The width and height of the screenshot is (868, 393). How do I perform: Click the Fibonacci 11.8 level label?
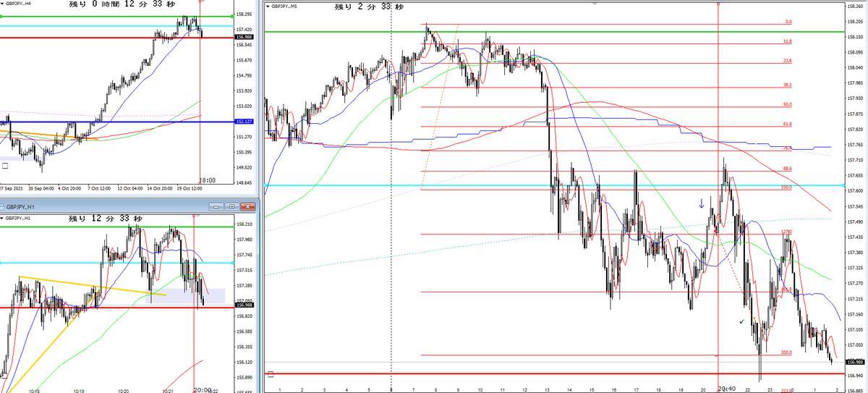pos(788,41)
